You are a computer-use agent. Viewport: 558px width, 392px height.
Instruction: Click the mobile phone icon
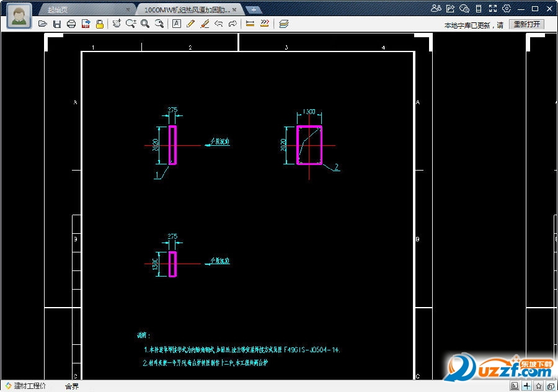(479, 9)
